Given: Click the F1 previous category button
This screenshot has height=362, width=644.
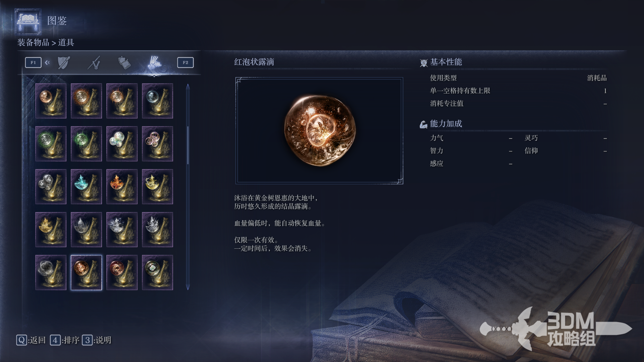Looking at the screenshot, I should [x=33, y=63].
